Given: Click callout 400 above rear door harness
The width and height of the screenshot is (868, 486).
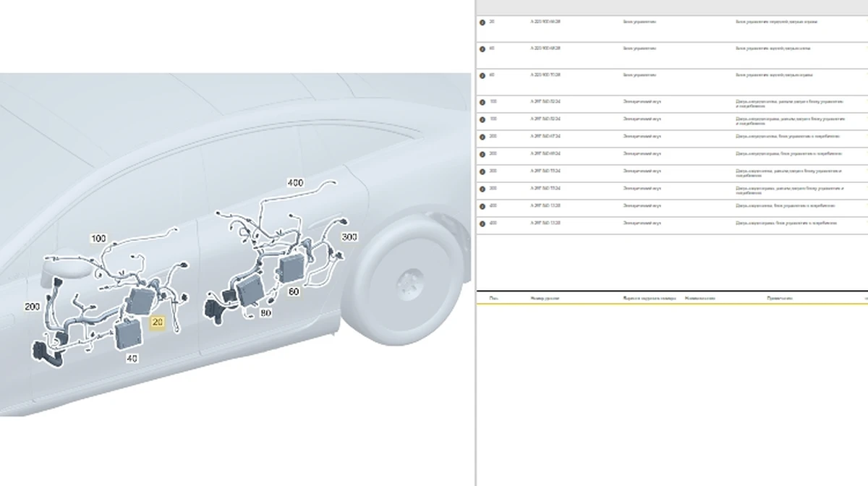Looking at the screenshot, I should (295, 183).
